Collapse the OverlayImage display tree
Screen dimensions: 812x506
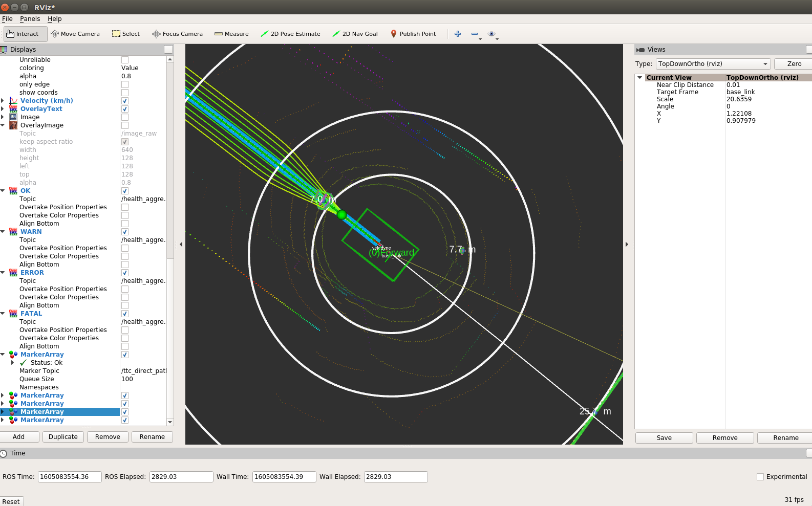pyautogui.click(x=3, y=125)
